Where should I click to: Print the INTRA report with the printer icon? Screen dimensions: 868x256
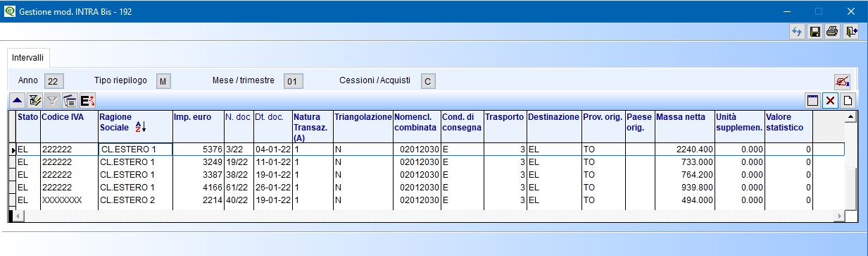point(833,32)
